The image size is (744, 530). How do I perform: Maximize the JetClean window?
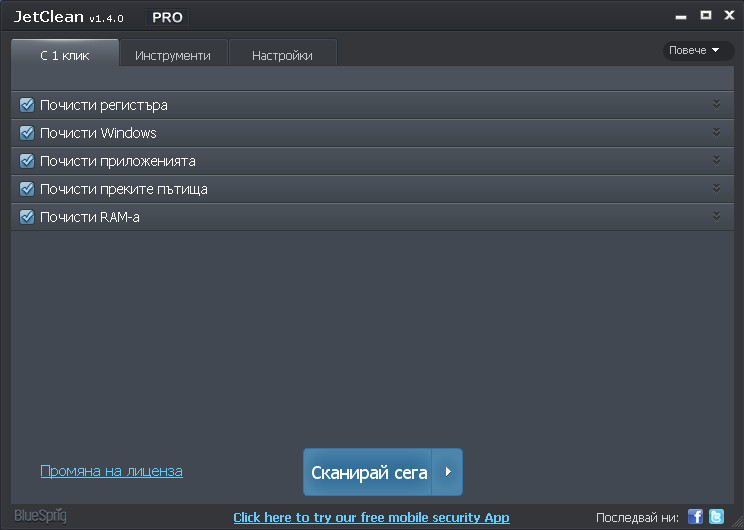(x=706, y=15)
